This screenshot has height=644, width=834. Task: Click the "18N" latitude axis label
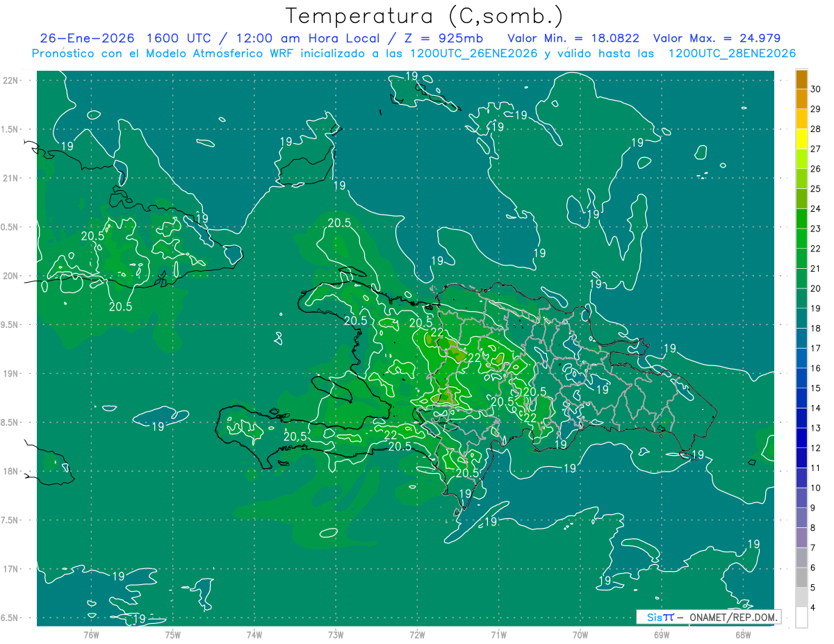click(x=10, y=472)
